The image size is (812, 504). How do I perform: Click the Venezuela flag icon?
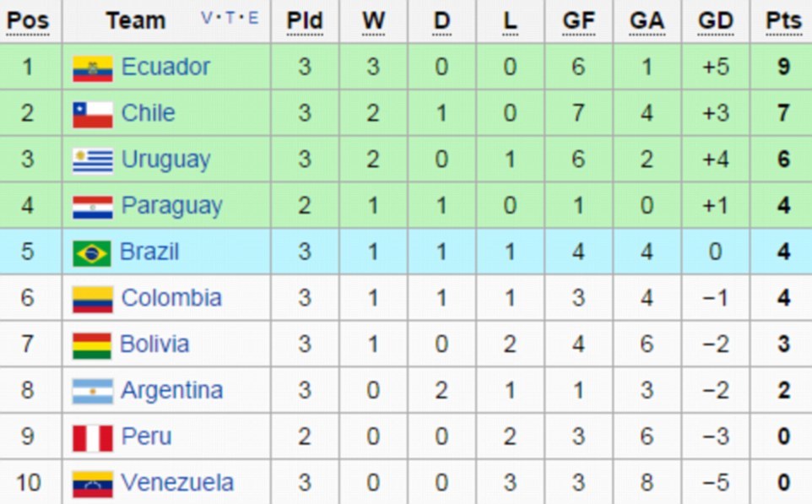(x=92, y=484)
